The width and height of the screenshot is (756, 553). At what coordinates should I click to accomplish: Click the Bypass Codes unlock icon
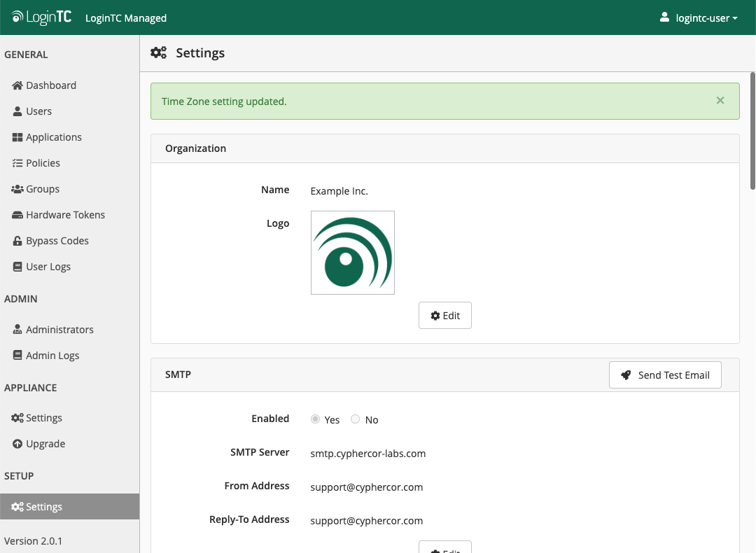(x=18, y=241)
